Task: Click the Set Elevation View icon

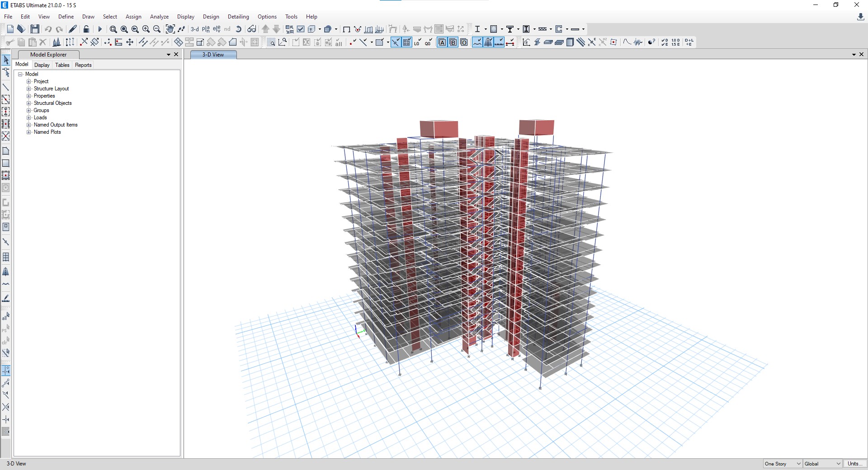Action: [x=217, y=29]
